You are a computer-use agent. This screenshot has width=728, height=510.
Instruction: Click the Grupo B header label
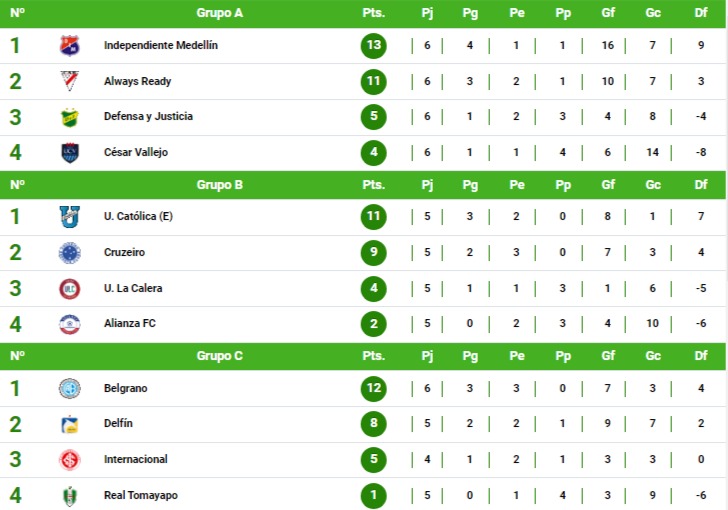(x=220, y=185)
